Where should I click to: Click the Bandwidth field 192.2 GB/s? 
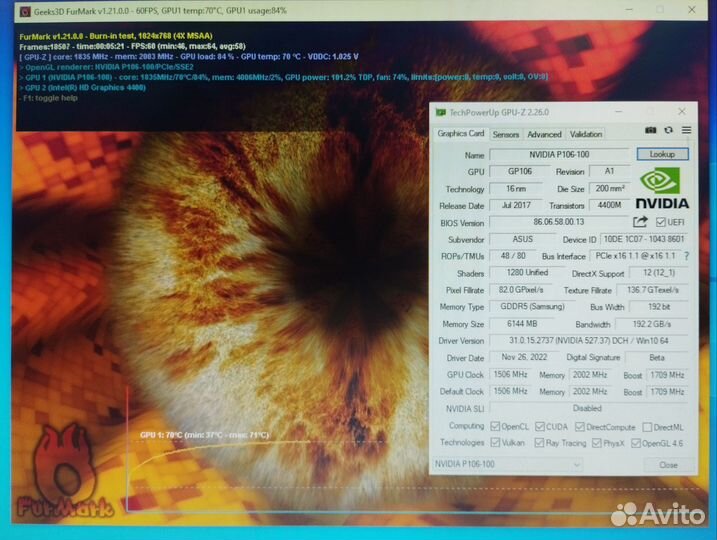tap(652, 324)
